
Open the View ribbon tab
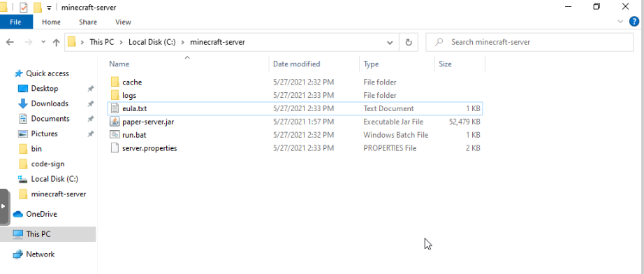(x=123, y=22)
